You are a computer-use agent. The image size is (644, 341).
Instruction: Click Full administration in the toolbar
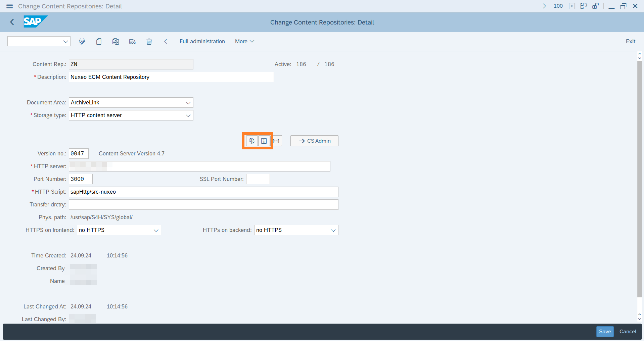tap(202, 41)
